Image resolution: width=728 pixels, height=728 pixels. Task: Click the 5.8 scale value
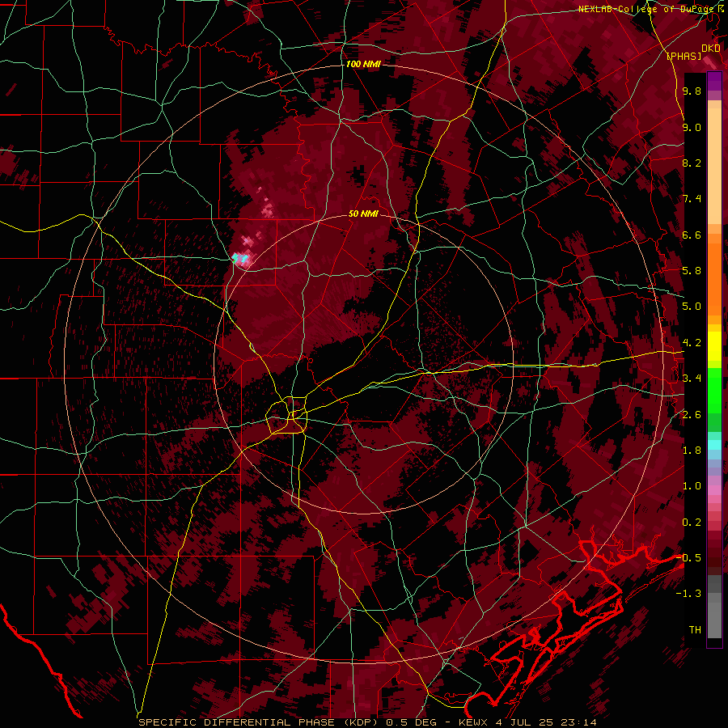click(x=692, y=271)
